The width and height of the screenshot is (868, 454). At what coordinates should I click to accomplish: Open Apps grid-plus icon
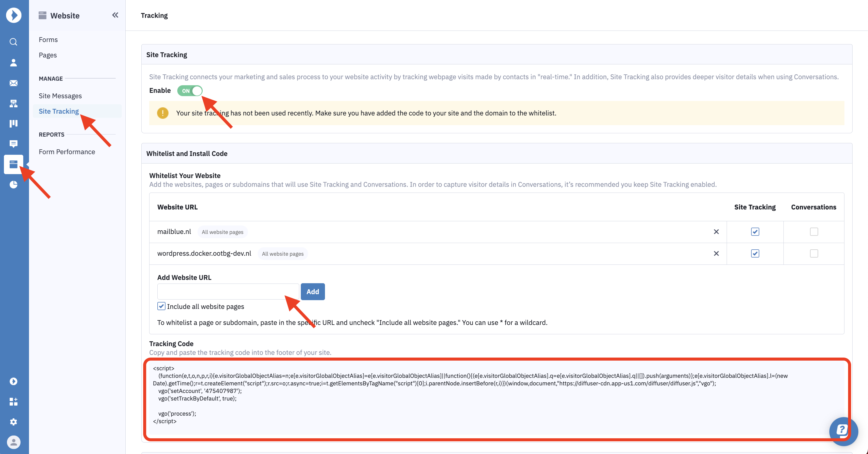(x=14, y=401)
